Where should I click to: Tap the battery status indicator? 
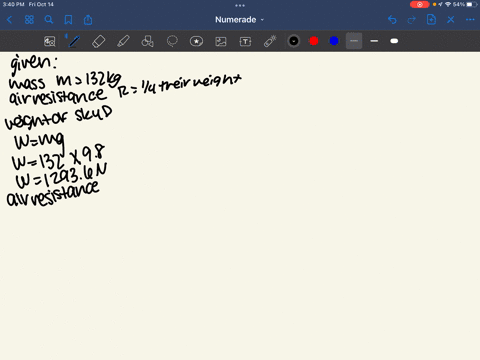click(472, 4)
